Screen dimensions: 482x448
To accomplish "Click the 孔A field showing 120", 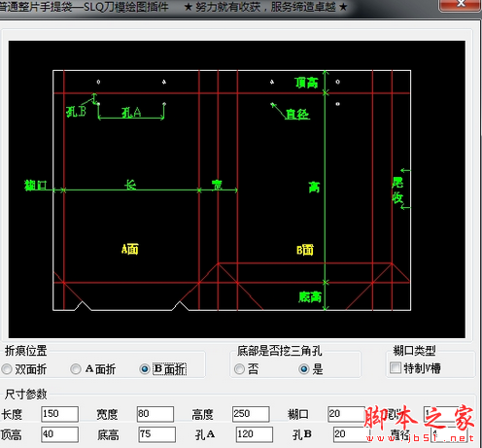I will (x=255, y=434).
